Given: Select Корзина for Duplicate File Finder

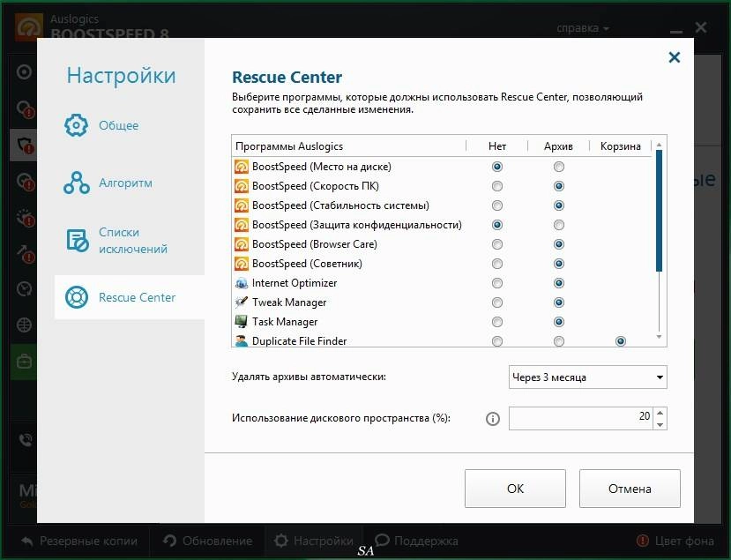Looking at the screenshot, I should (x=620, y=341).
